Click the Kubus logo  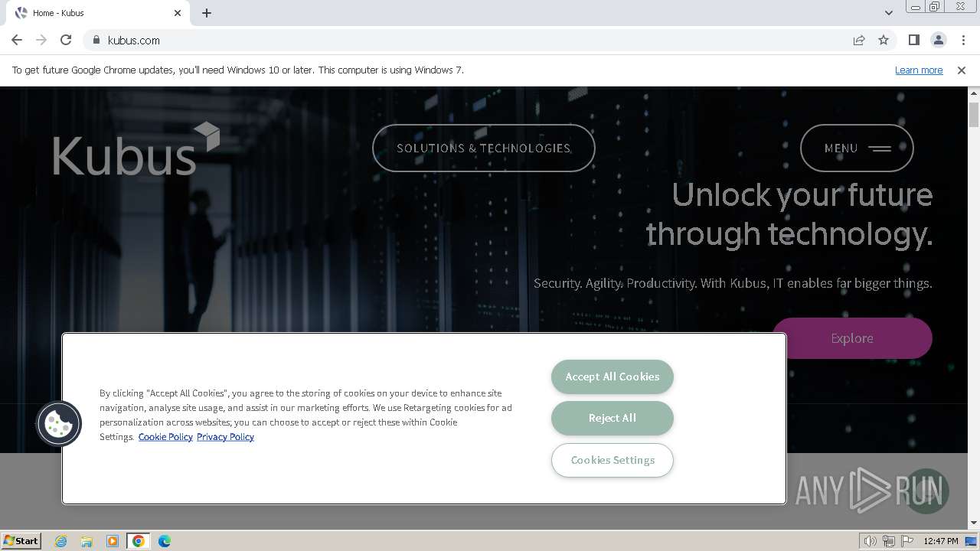tap(136, 149)
